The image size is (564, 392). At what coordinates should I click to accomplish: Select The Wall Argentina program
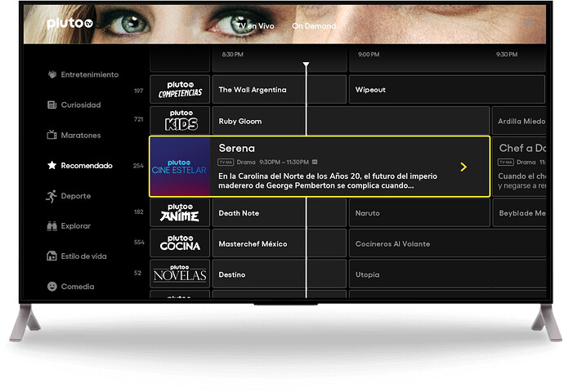(x=279, y=90)
